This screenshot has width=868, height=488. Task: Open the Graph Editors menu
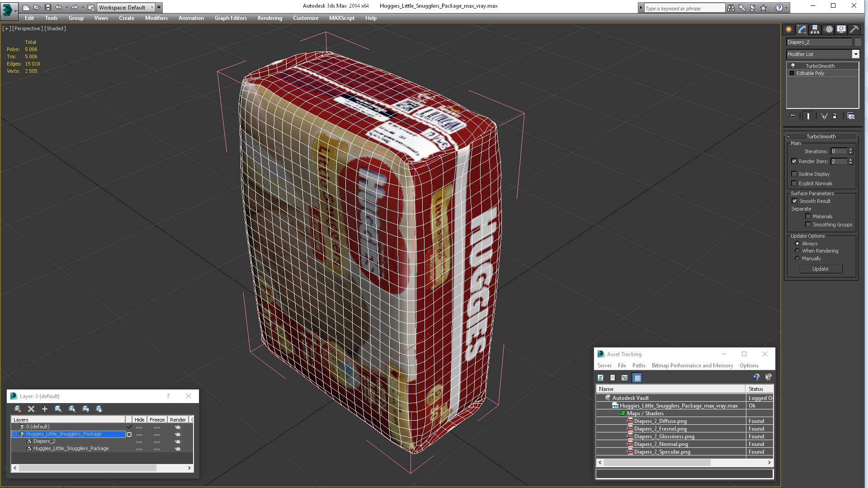(231, 18)
